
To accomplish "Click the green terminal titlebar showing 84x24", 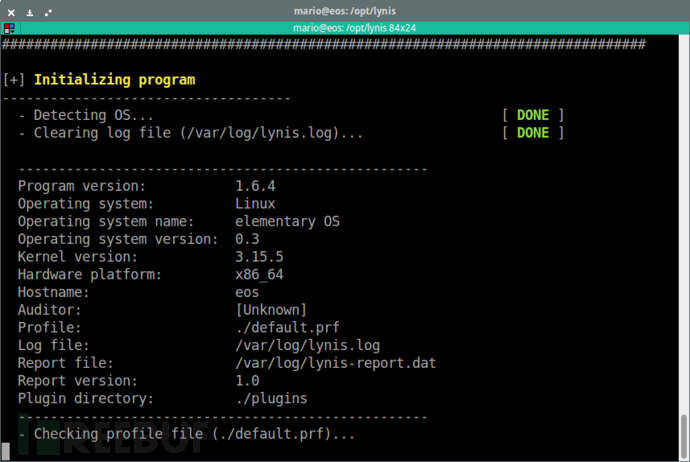I will pyautogui.click(x=354, y=28).
